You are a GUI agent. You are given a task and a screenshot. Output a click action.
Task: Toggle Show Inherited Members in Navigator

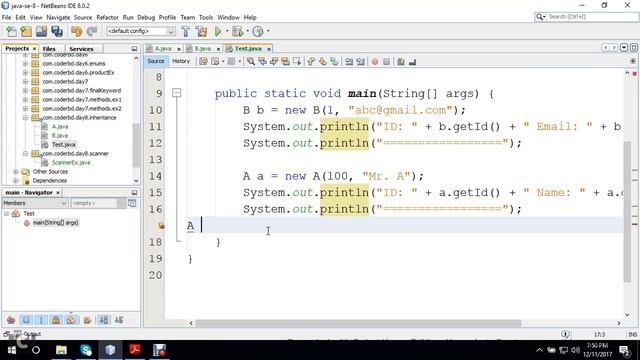11,320
